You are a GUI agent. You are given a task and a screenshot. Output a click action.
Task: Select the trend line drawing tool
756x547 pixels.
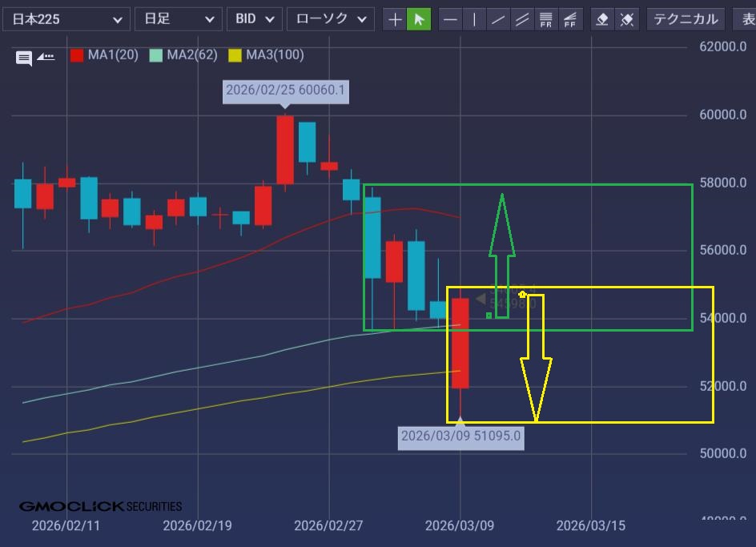click(x=498, y=19)
